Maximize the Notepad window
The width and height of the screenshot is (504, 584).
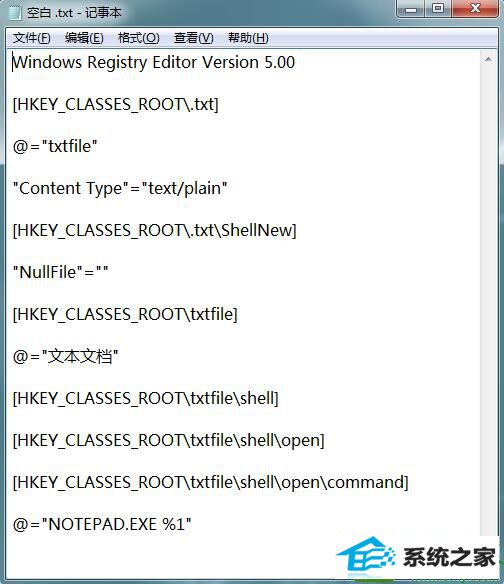click(x=438, y=8)
